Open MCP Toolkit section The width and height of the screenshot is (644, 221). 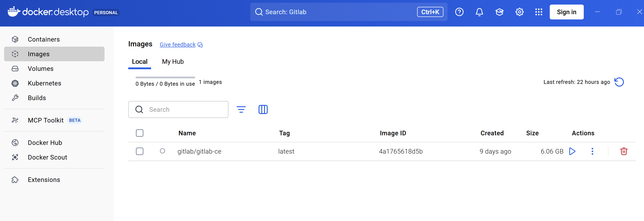[54, 120]
